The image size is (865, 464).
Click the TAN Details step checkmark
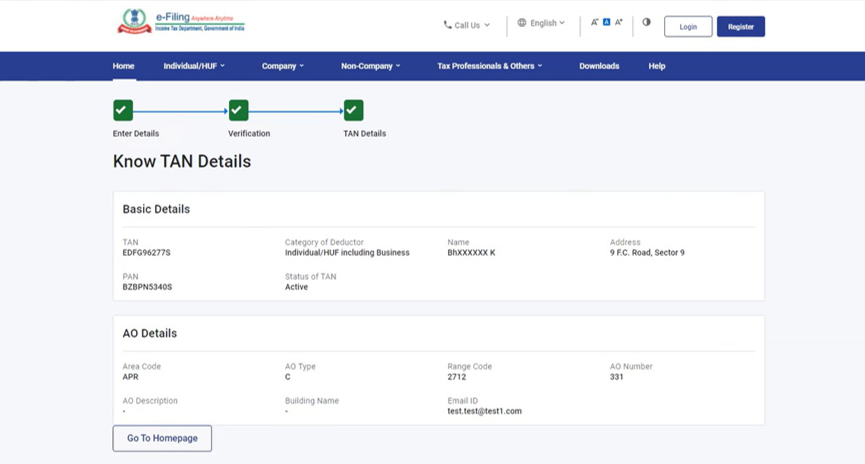coord(353,110)
